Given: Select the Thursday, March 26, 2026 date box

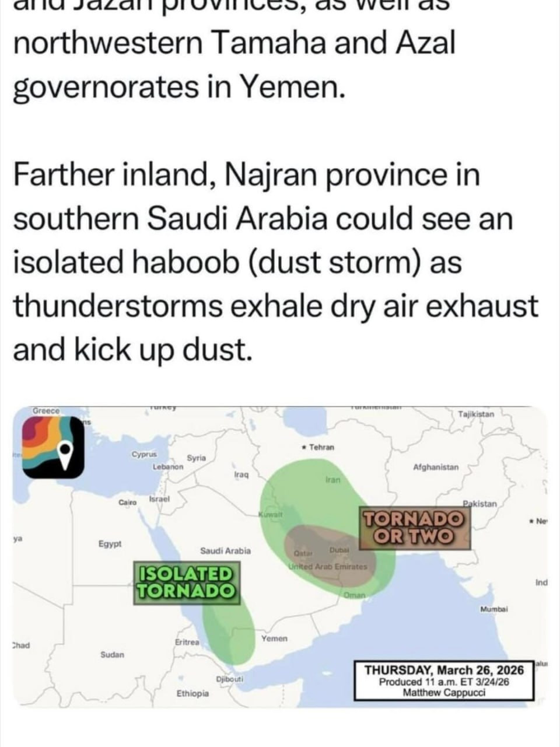Looking at the screenshot, I should click(444, 680).
